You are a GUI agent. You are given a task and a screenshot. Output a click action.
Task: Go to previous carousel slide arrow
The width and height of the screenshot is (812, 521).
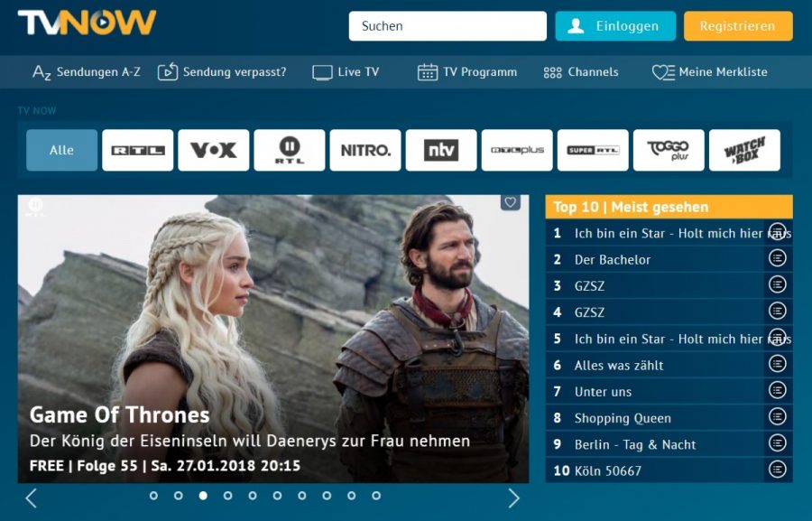click(31, 498)
